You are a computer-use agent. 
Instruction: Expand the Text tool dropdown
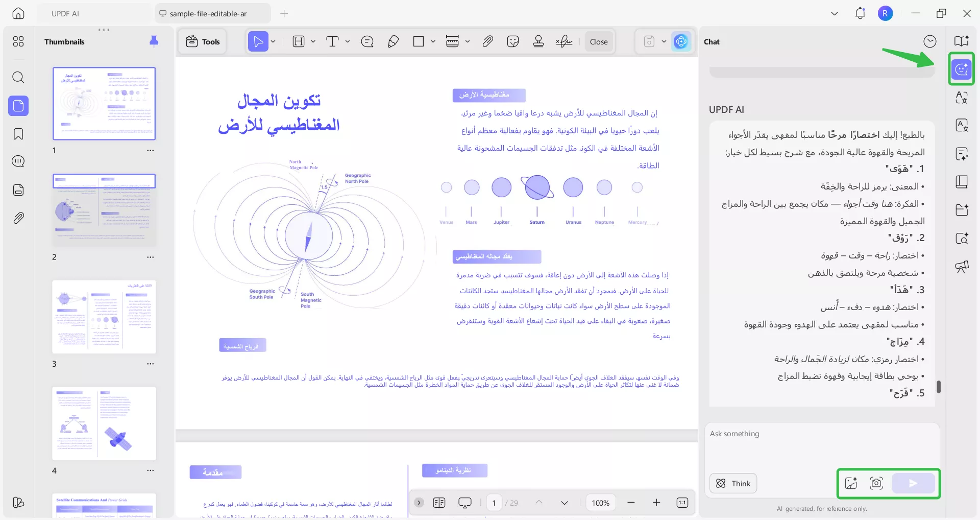(x=348, y=41)
